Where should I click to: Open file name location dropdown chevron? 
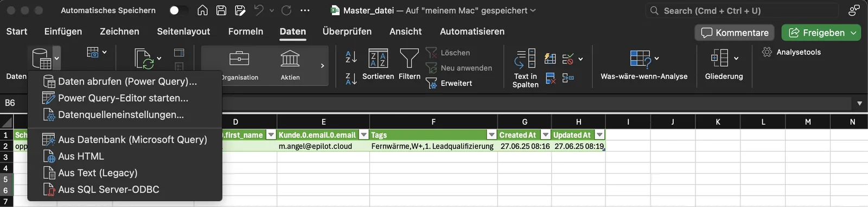(533, 10)
